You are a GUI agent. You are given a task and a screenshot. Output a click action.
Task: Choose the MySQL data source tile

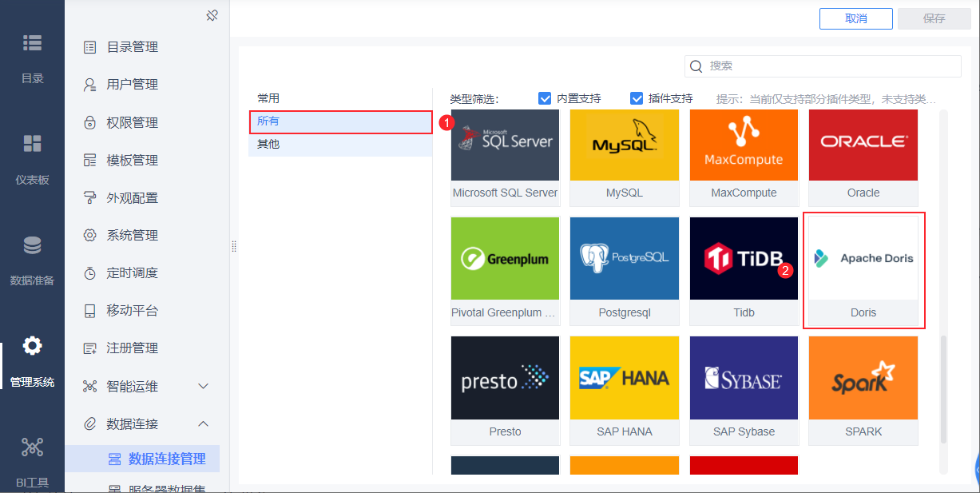625,157
